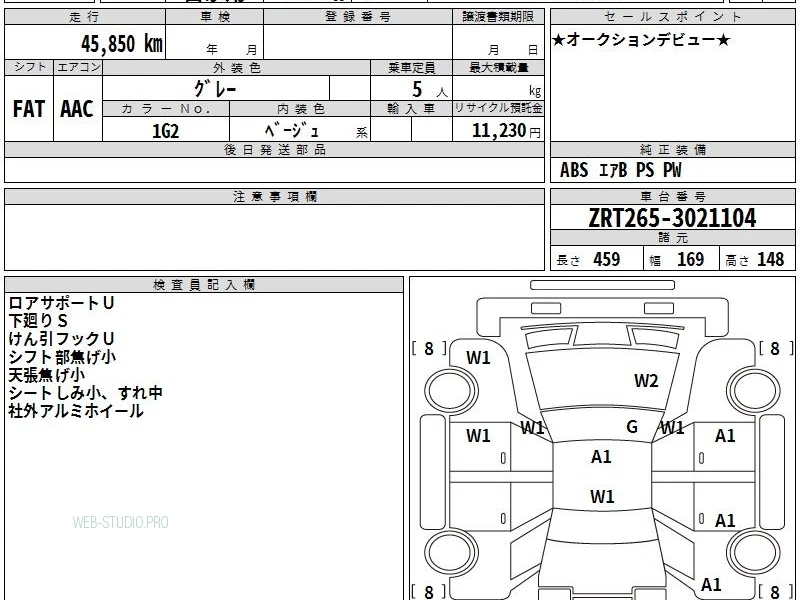Click the inspector note 下廻りS

pyautogui.click(x=38, y=321)
